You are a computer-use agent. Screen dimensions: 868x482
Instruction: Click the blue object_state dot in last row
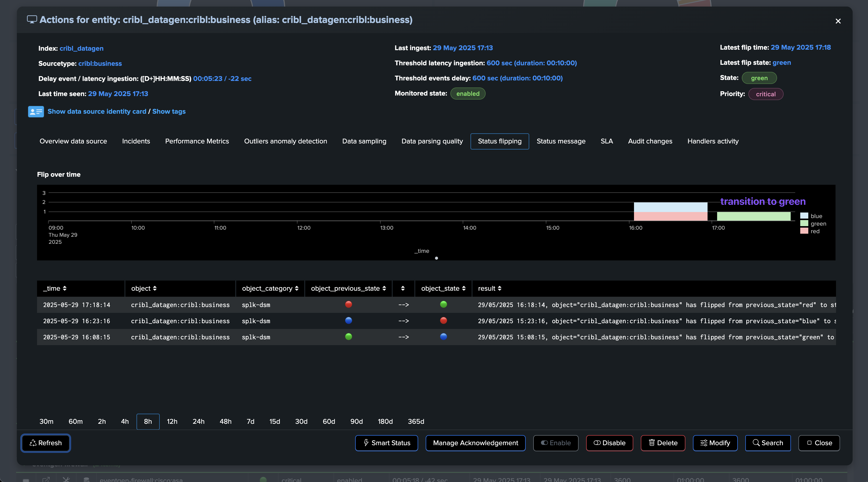443,337
